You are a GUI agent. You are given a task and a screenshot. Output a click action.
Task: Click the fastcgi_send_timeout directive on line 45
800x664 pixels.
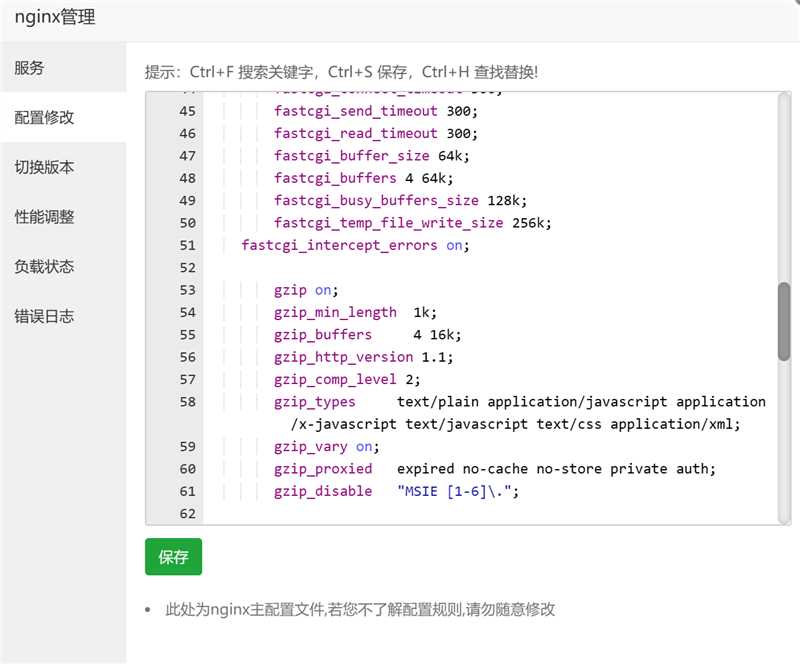(356, 111)
